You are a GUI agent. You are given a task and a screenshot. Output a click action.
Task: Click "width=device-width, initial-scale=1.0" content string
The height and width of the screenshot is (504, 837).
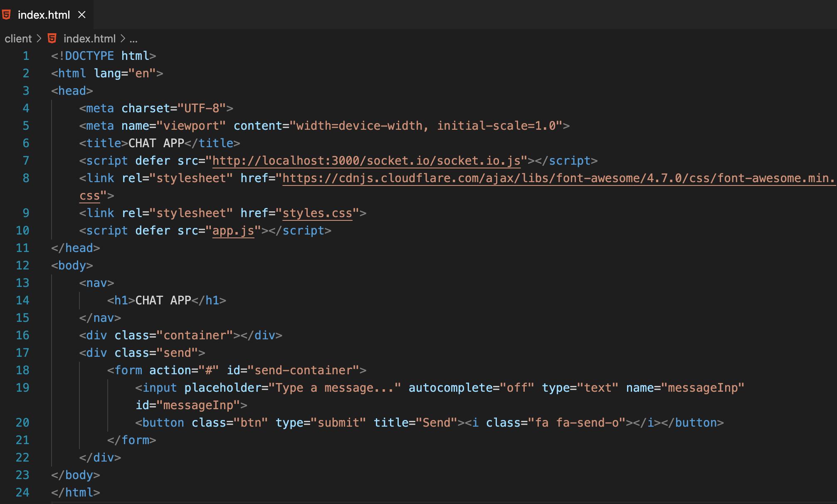pyautogui.click(x=426, y=126)
